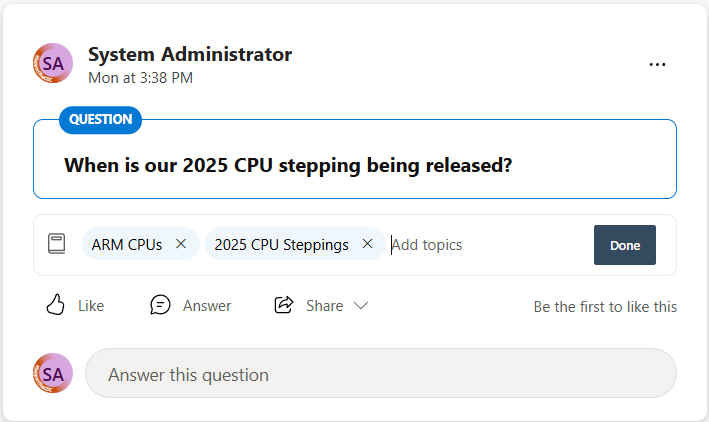Viewport: 709px width, 422px height.
Task: Focus the Add topics input field
Action: click(x=480, y=244)
